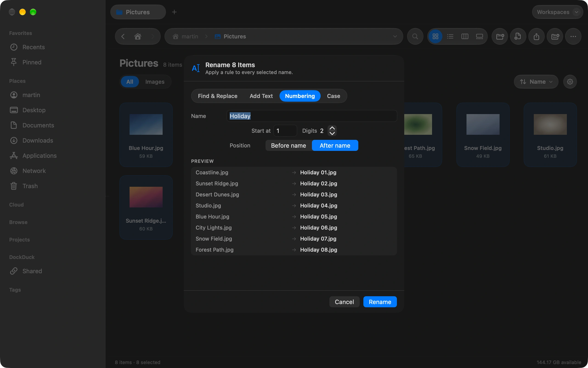Open search with the magnifier icon

point(415,37)
